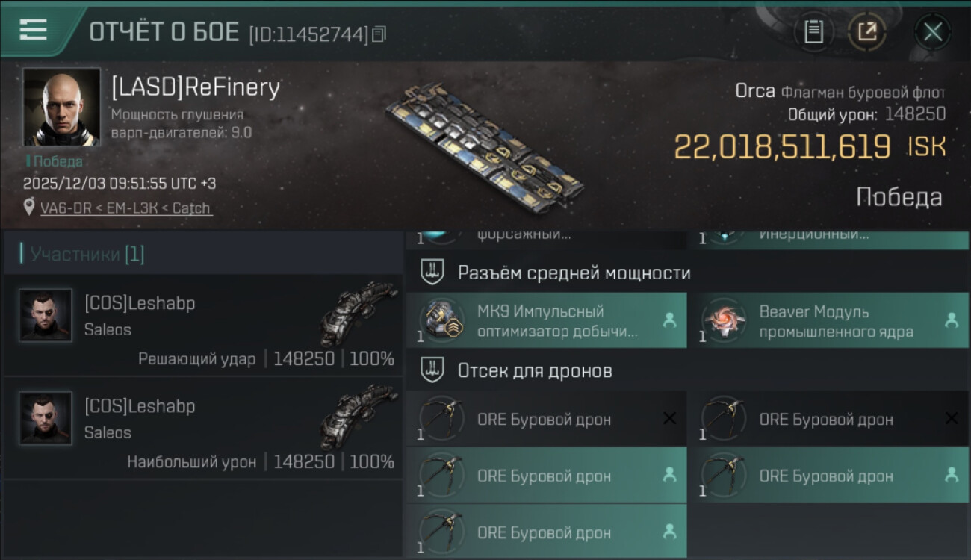The height and width of the screenshot is (560, 971).
Task: Click the share report export icon
Action: 867,31
